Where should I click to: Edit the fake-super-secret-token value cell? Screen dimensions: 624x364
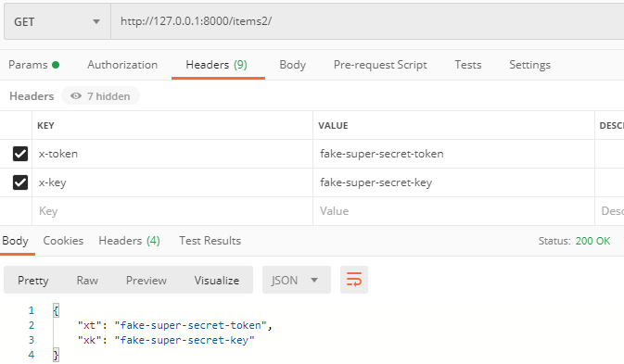point(453,154)
